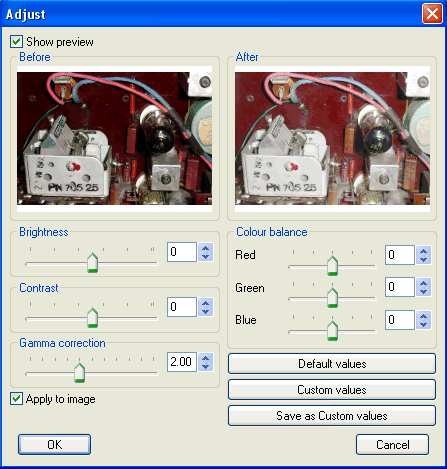The width and height of the screenshot is (447, 469).
Task: Increase Brightness with spinner up arrow
Action: (x=206, y=248)
